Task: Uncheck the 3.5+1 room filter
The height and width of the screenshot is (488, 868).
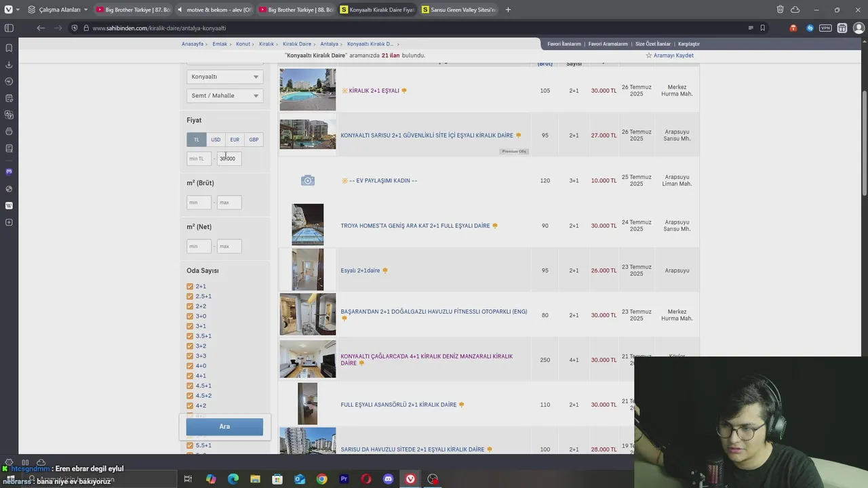Action: click(190, 336)
